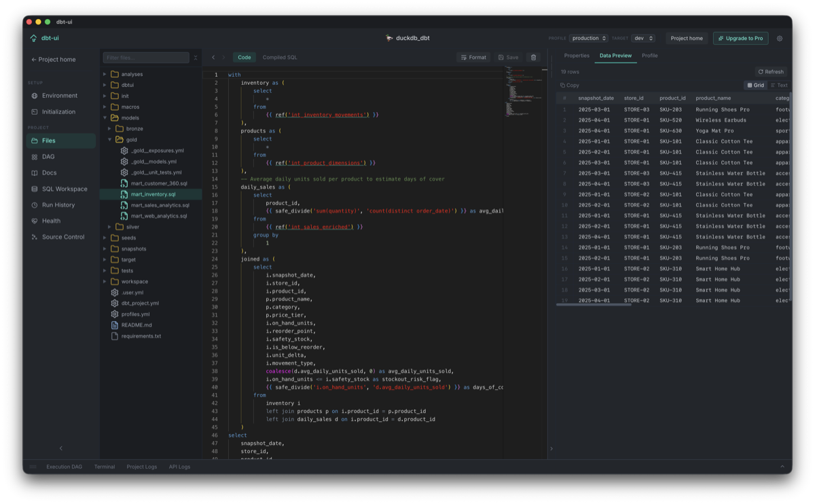The width and height of the screenshot is (815, 504).
Task: Collapse the left sidebar
Action: coord(60,448)
